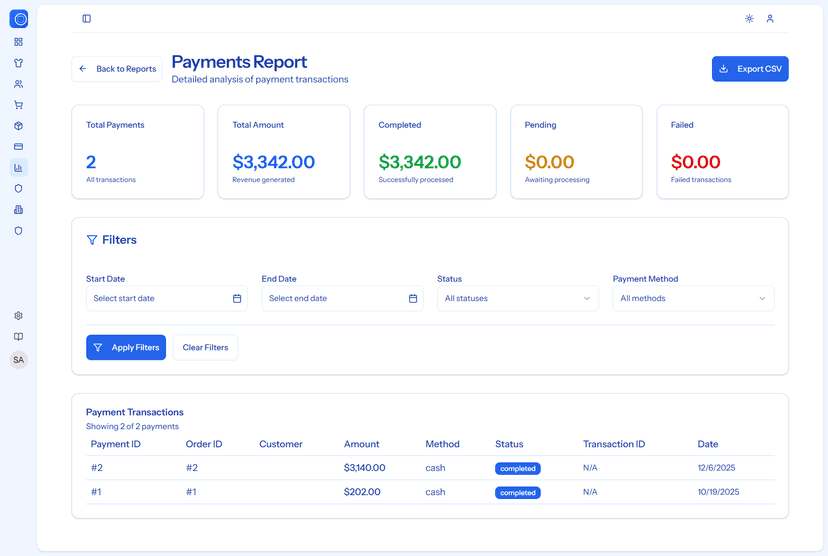Select the shopping cart icon in sidebar
The image size is (828, 556).
coord(18,105)
